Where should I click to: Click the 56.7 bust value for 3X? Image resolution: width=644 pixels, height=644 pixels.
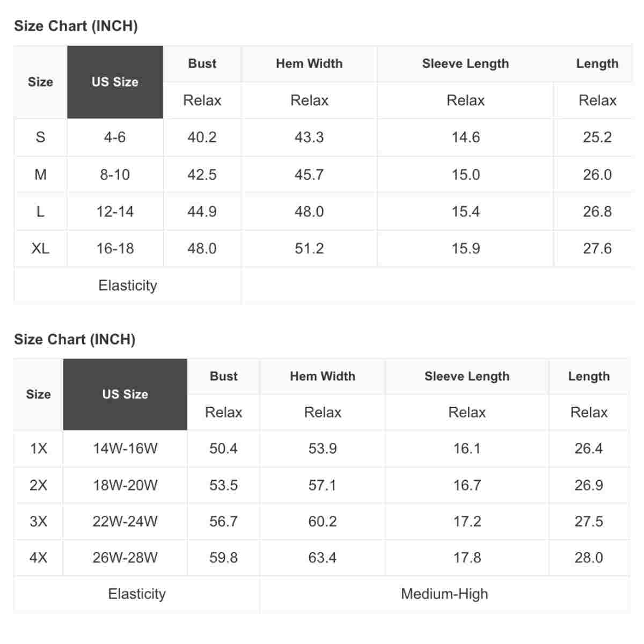223,522
